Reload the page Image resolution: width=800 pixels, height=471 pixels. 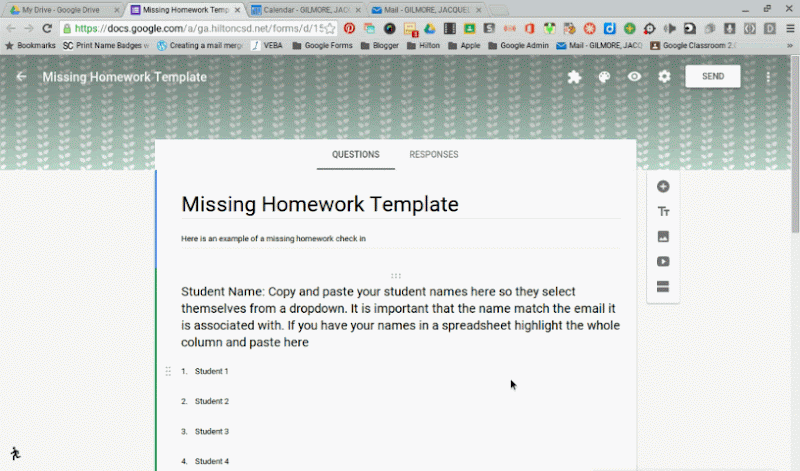point(47,29)
